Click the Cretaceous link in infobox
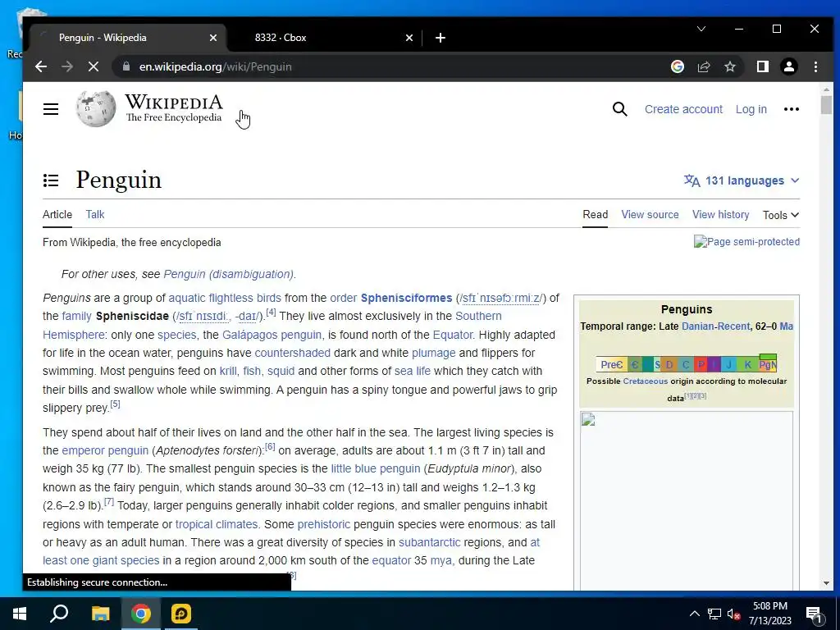 (x=645, y=381)
